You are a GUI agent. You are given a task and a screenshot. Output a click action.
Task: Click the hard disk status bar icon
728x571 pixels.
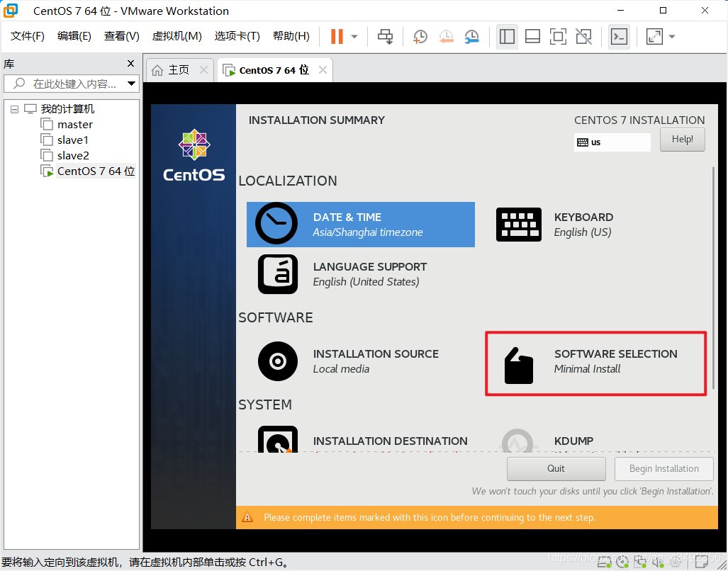604,562
